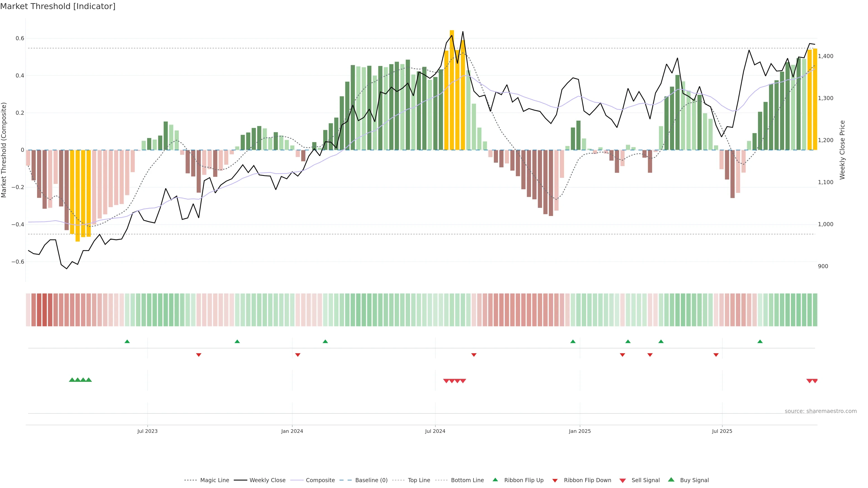Click the Buy Signal legend item

694,480
